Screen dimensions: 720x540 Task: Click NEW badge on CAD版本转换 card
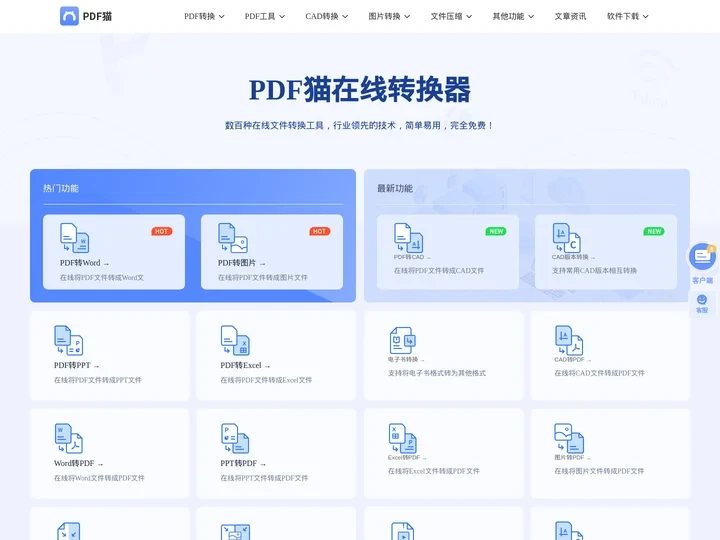click(x=654, y=231)
